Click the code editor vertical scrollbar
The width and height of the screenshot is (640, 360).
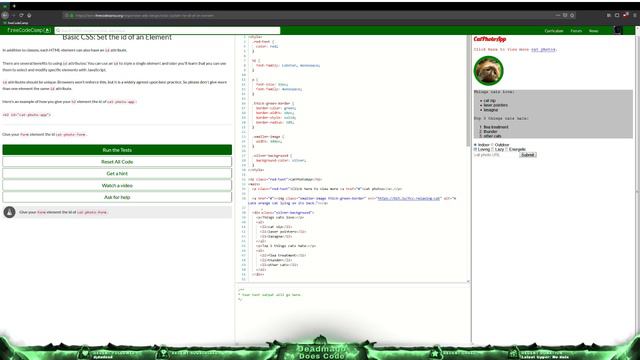click(468, 91)
